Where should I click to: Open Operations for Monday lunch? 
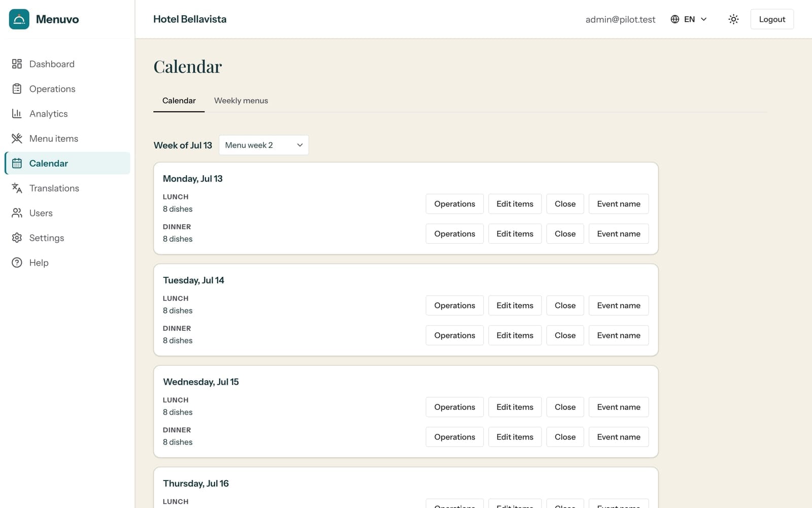point(455,204)
